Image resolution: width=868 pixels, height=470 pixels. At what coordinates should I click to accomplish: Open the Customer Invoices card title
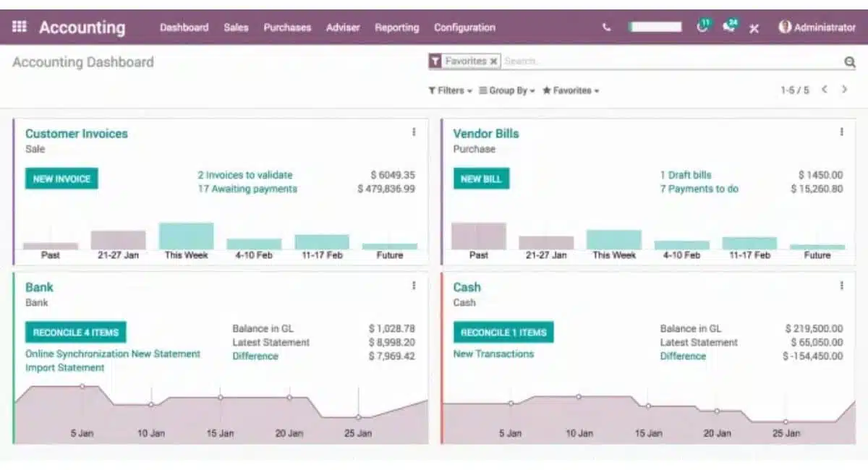[x=77, y=134]
